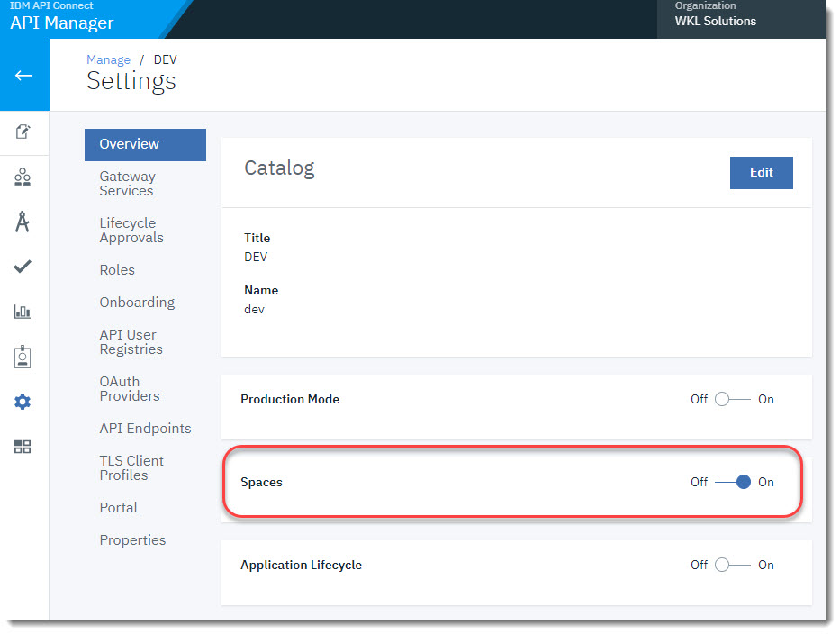Open TLS Client Profiles settings
The image size is (840, 634).
131,467
